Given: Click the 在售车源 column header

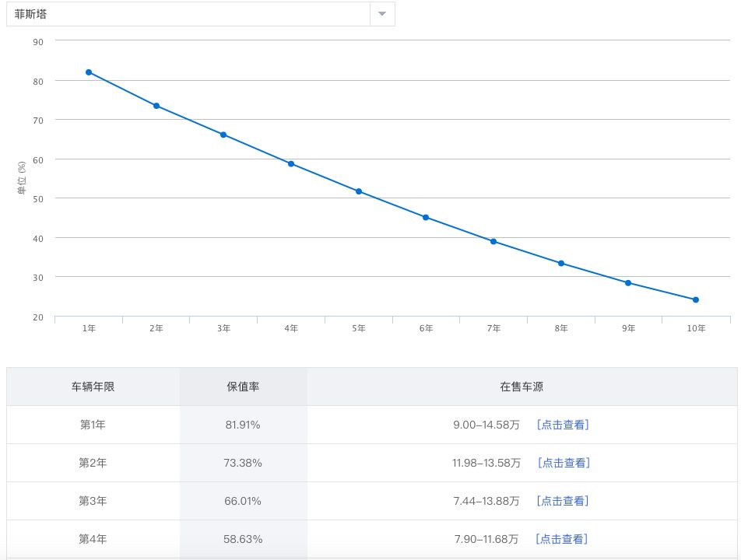Looking at the screenshot, I should point(522,387).
